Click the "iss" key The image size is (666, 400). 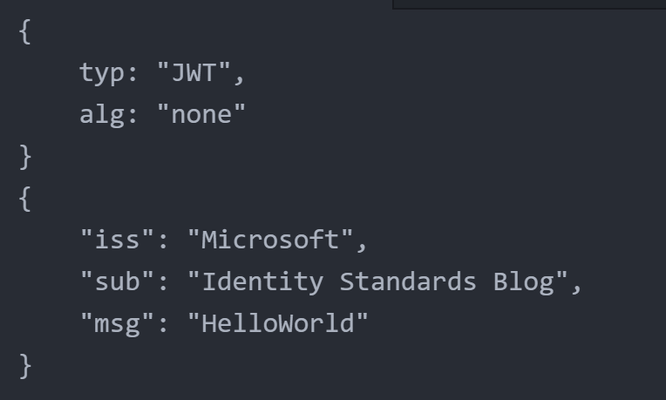point(117,239)
